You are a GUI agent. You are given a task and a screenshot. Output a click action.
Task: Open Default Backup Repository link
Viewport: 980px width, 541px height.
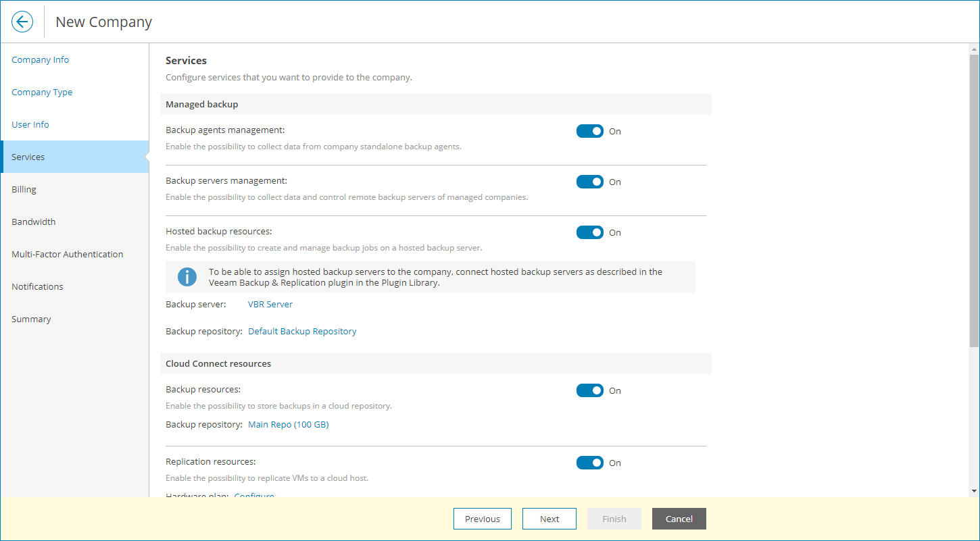[302, 331]
